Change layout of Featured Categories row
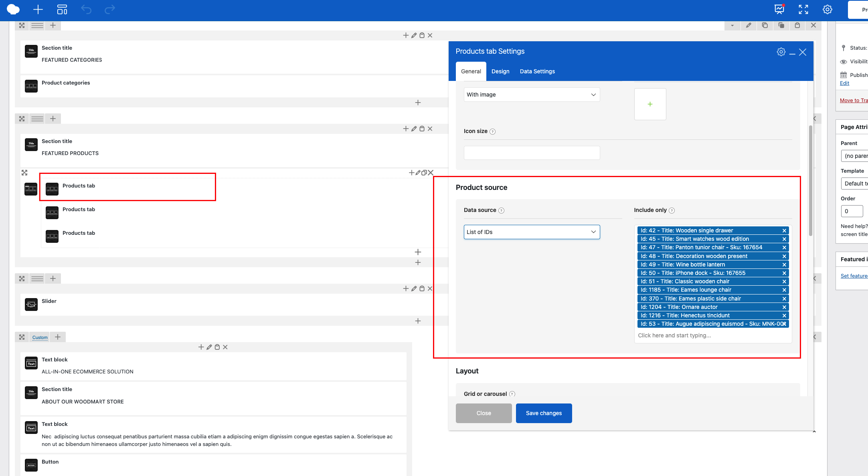868x476 pixels. 37,25
